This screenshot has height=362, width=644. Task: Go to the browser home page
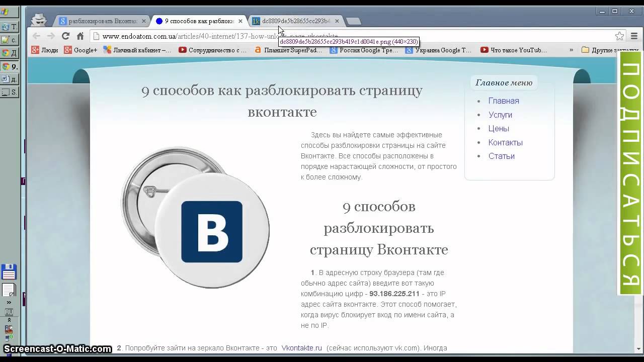80,36
